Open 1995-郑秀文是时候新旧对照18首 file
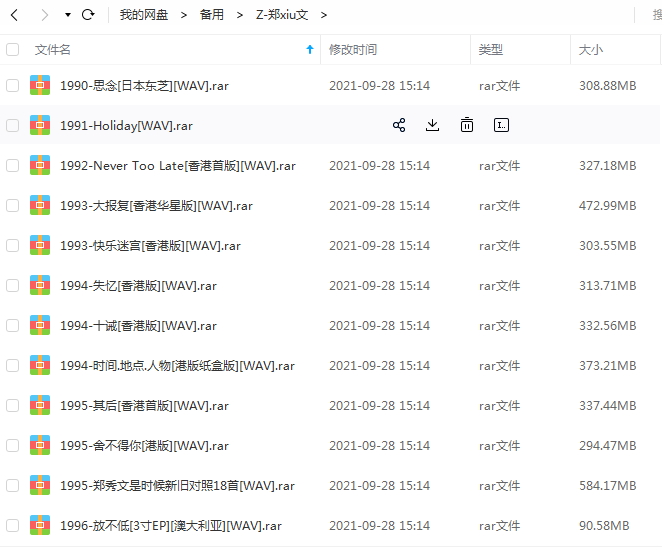662x547 pixels. (177, 485)
